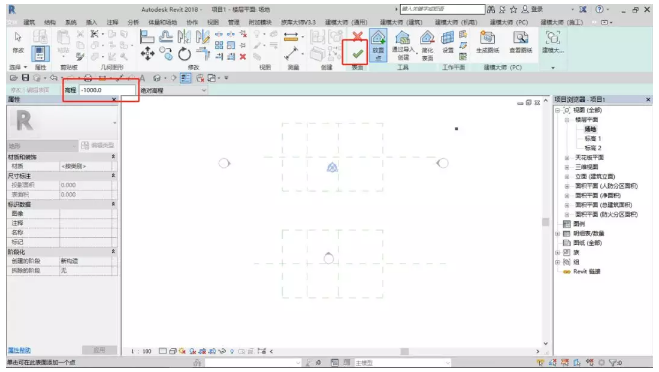This screenshot has height=372, width=659.
Task: Click the 编辑类型 button in Properties
Action: pyautogui.click(x=98, y=145)
